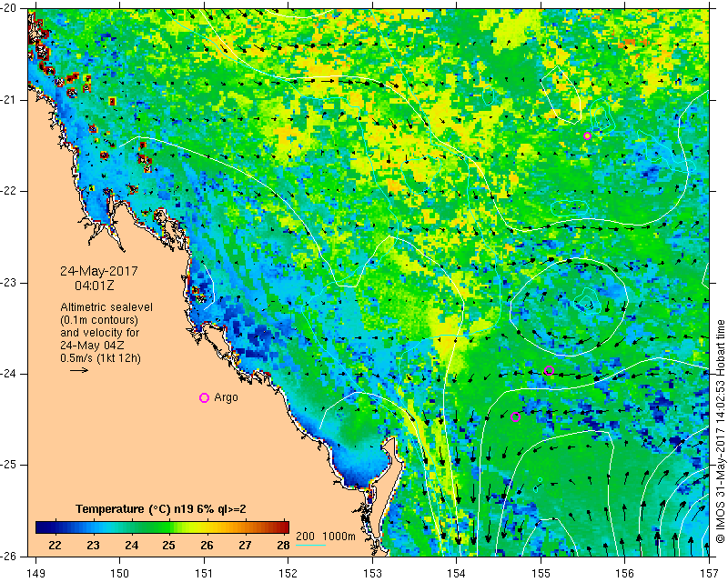728x582 pixels.
Task: Click the '26' color bar label
Action: point(207,546)
